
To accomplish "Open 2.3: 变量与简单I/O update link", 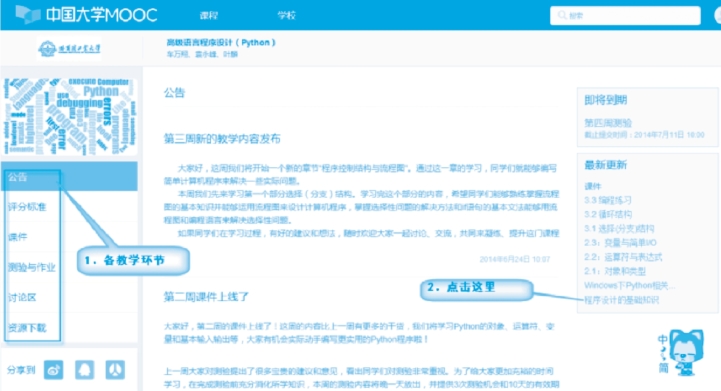I will [x=620, y=242].
